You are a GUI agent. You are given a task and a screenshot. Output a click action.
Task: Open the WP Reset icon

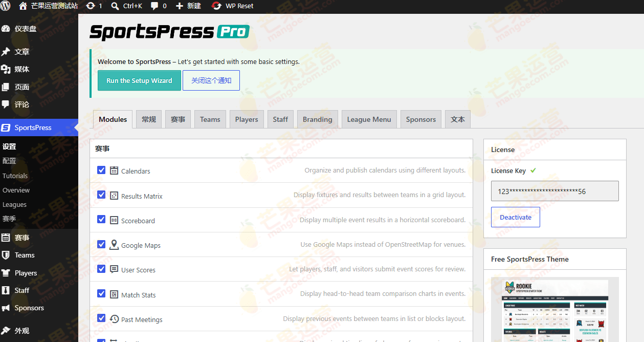click(217, 6)
